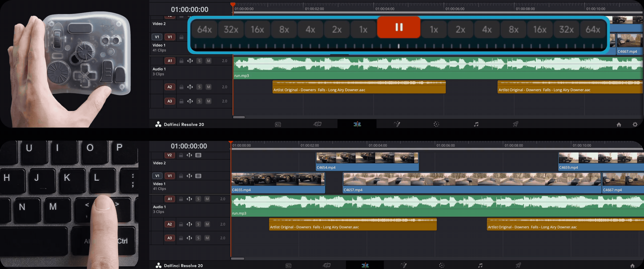Lock the Video 1 track
The image size is (644, 269).
point(181,176)
